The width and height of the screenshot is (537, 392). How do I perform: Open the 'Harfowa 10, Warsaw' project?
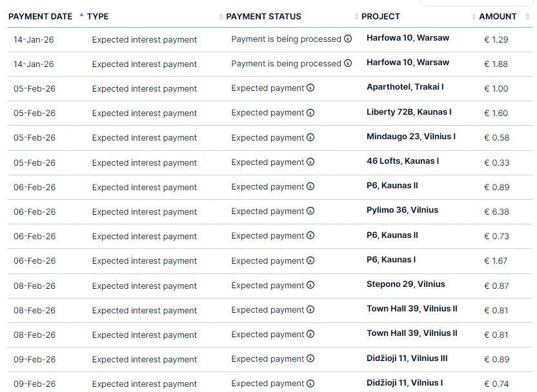coord(408,37)
